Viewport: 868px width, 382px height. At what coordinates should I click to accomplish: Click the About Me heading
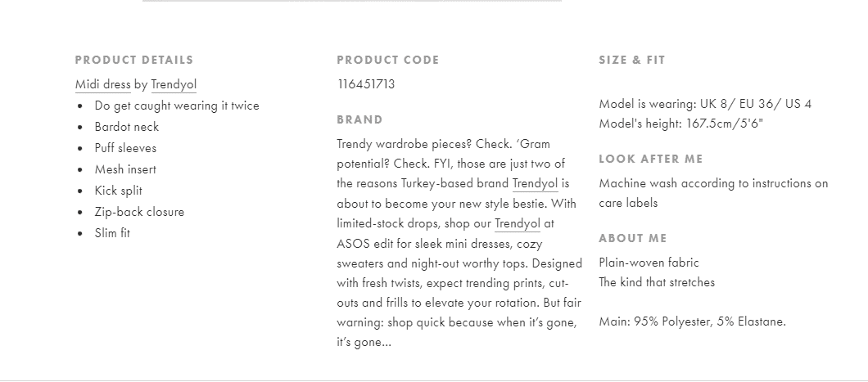click(633, 238)
